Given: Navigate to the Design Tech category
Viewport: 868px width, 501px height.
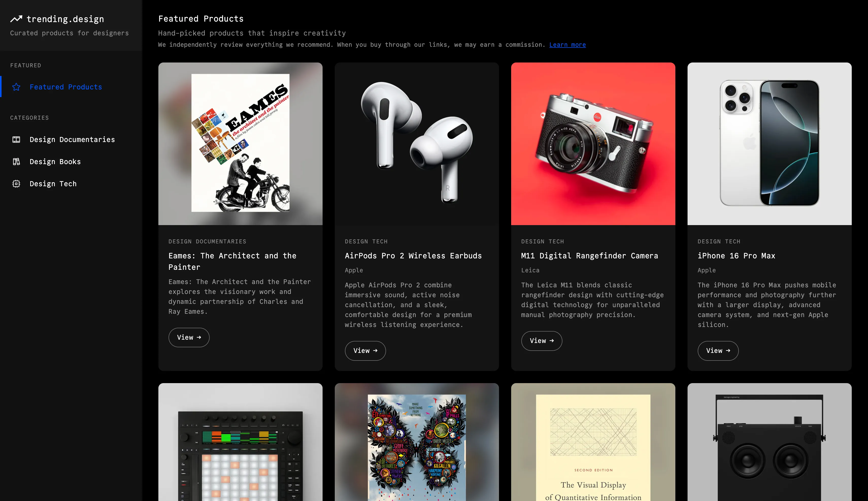Looking at the screenshot, I should pos(53,184).
